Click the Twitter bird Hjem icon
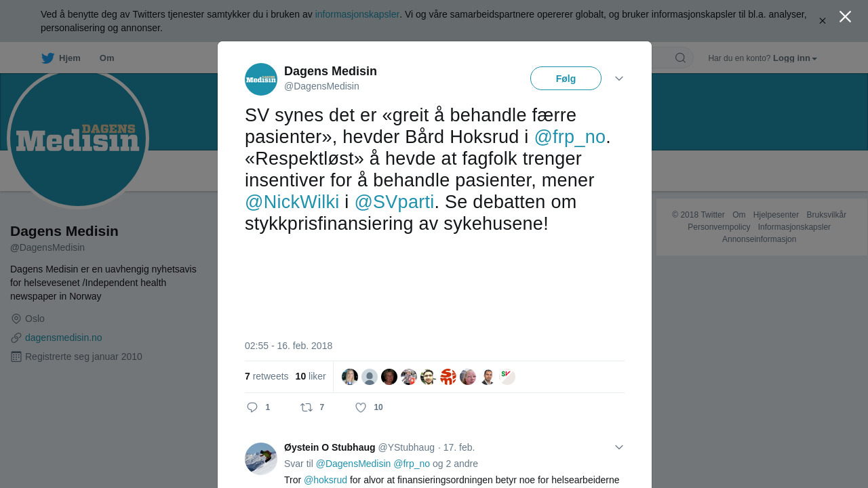868x488 pixels. (x=47, y=58)
